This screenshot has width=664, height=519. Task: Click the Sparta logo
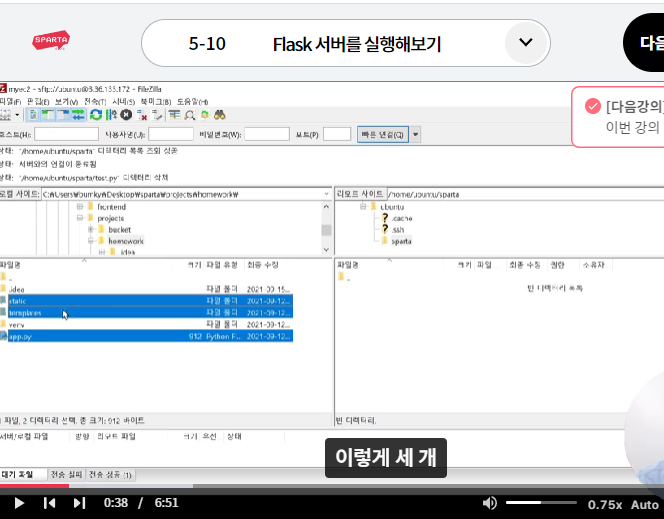point(51,41)
